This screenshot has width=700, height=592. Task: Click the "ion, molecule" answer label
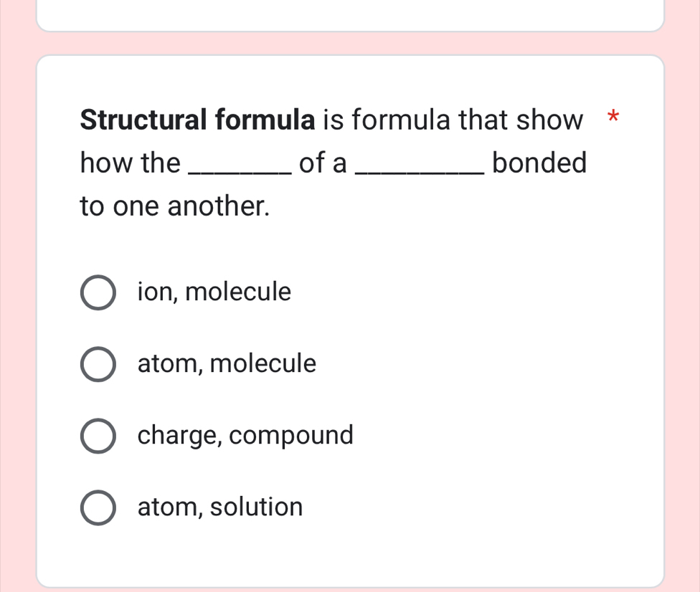click(x=214, y=292)
